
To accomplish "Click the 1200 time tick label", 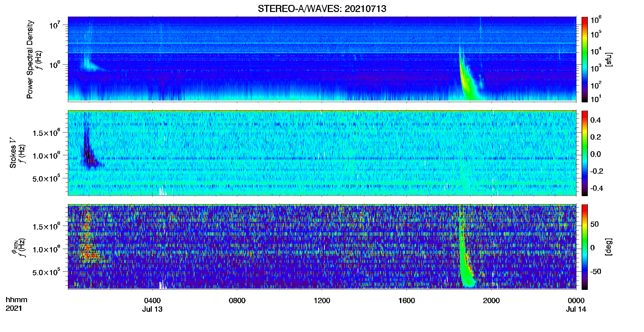I will 322,300.
